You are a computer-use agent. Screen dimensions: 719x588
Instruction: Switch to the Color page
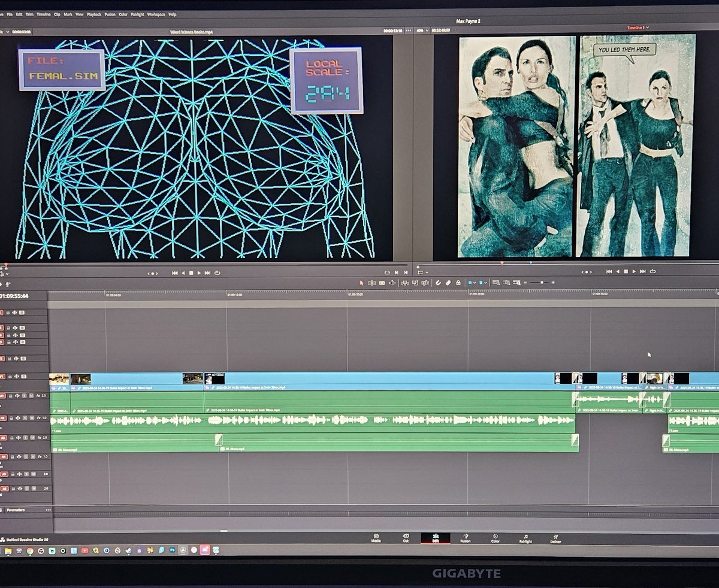click(496, 538)
